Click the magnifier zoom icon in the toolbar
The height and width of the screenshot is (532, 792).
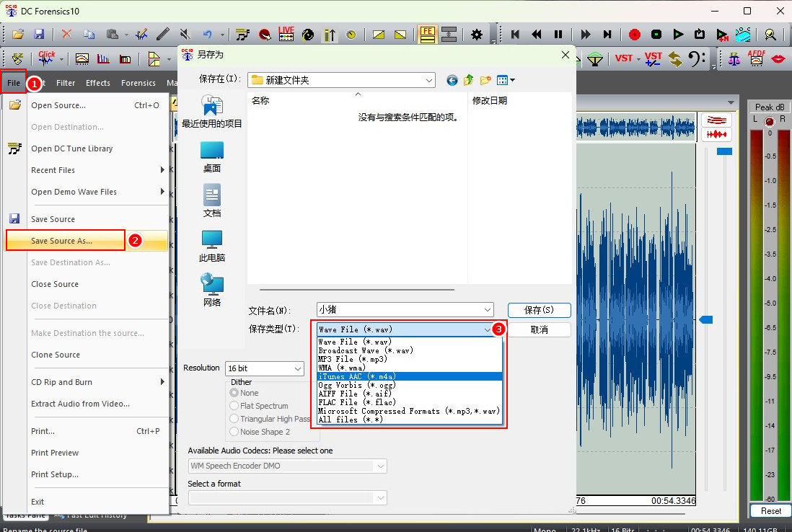pyautogui.click(x=770, y=34)
